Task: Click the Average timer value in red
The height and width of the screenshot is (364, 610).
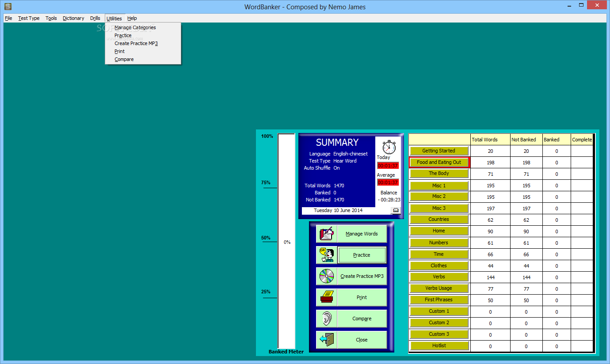Action: click(388, 182)
